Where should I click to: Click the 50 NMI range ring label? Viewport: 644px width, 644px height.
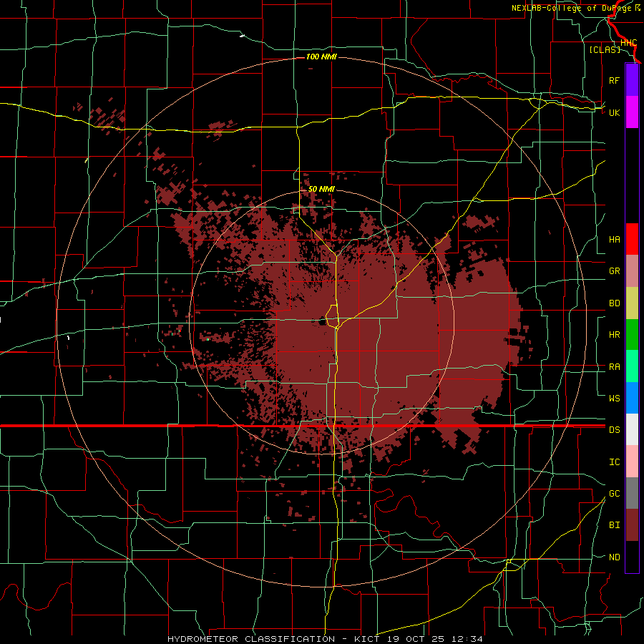321,189
